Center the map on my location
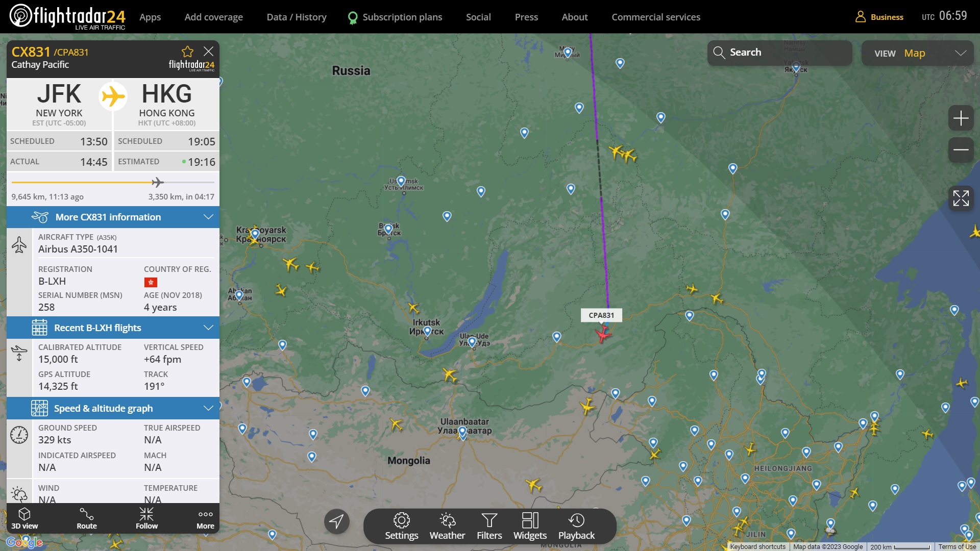This screenshot has width=980, height=551. pos(336,521)
